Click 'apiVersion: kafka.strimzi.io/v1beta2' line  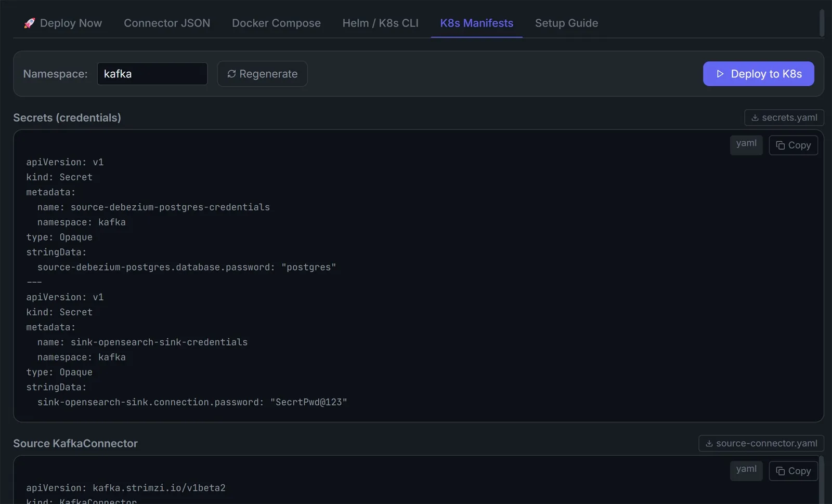coord(126,488)
